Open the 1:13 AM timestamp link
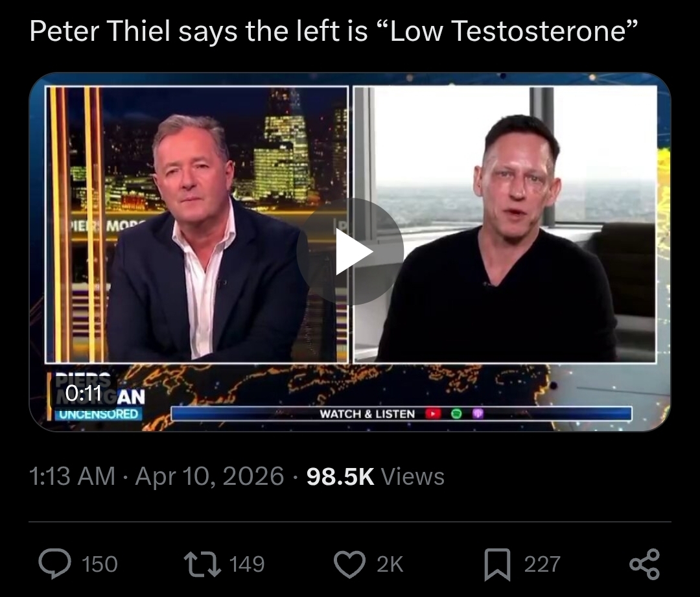Viewport: 700px width, 597px height. tap(73, 476)
